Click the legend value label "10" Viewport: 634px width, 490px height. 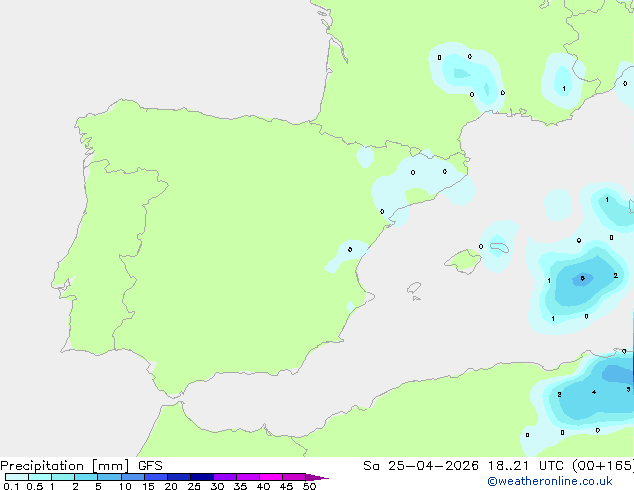(x=125, y=486)
